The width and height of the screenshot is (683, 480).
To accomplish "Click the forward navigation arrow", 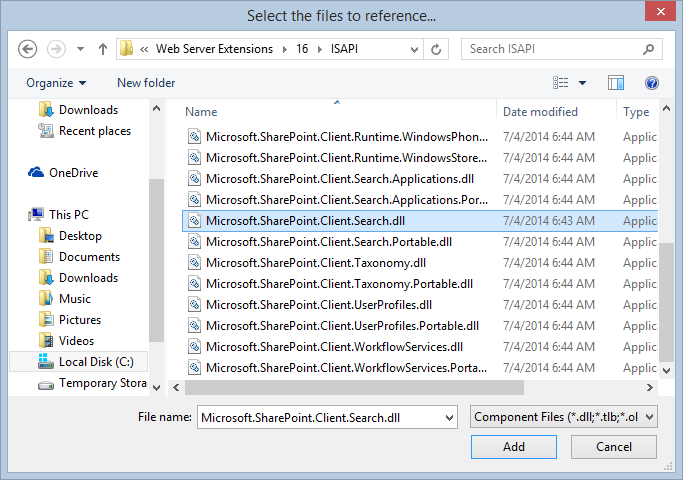I will [56, 49].
